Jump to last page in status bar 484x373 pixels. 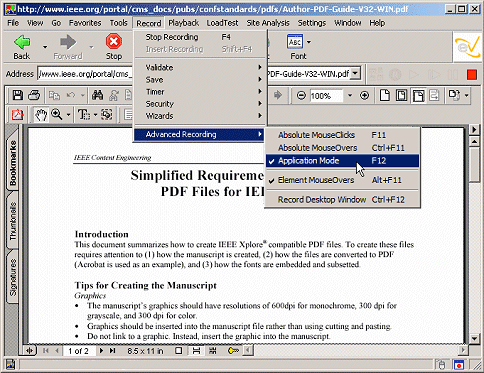pos(113,351)
